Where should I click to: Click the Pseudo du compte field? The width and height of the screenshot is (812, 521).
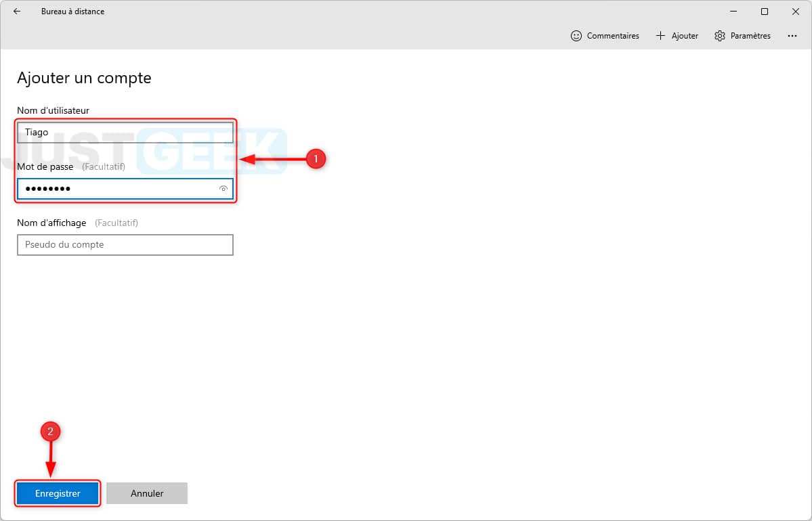tap(125, 245)
